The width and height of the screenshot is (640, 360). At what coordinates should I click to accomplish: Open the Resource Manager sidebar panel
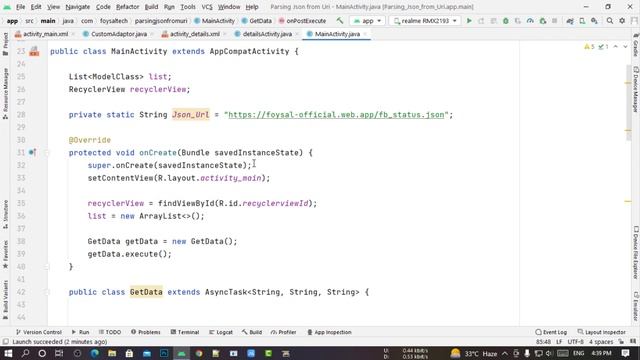coord(5,94)
